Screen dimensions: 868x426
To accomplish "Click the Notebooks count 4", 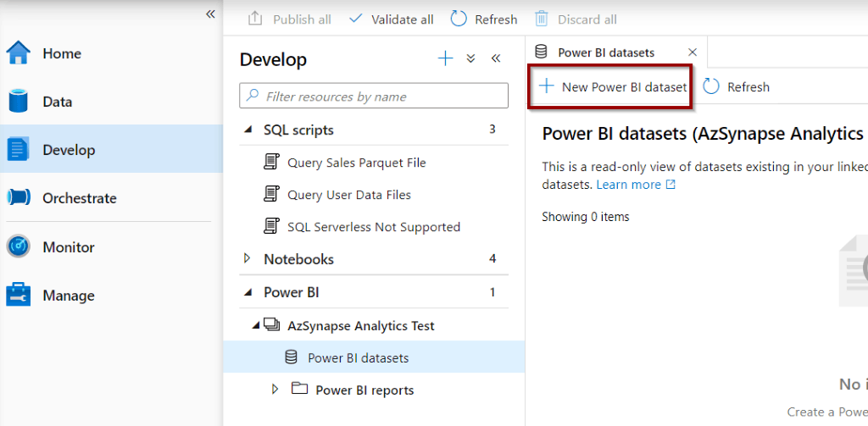I will pyautogui.click(x=492, y=258).
